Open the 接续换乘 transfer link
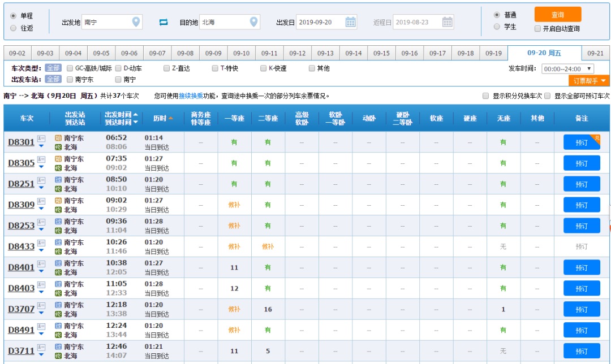The width and height of the screenshot is (611, 364). tap(191, 95)
